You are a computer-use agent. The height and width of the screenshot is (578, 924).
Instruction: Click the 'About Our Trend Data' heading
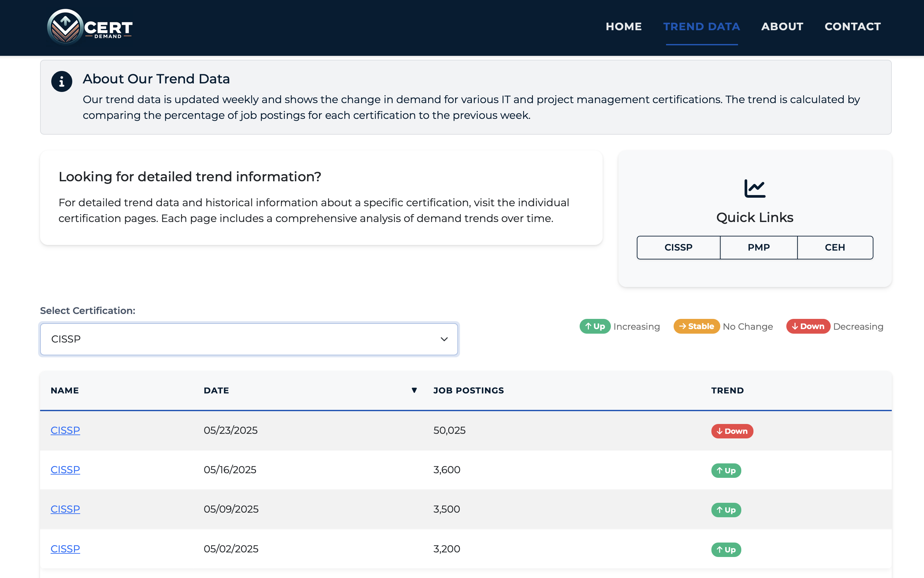click(x=156, y=79)
